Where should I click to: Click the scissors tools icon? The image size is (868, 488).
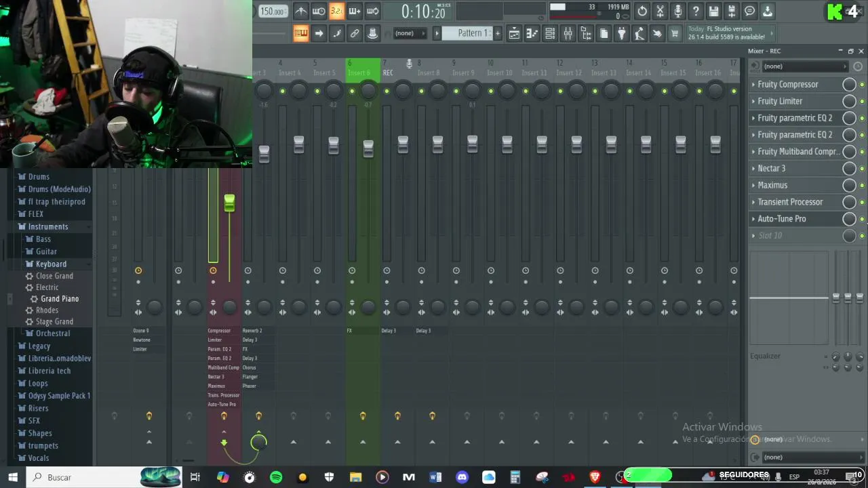[660, 11]
